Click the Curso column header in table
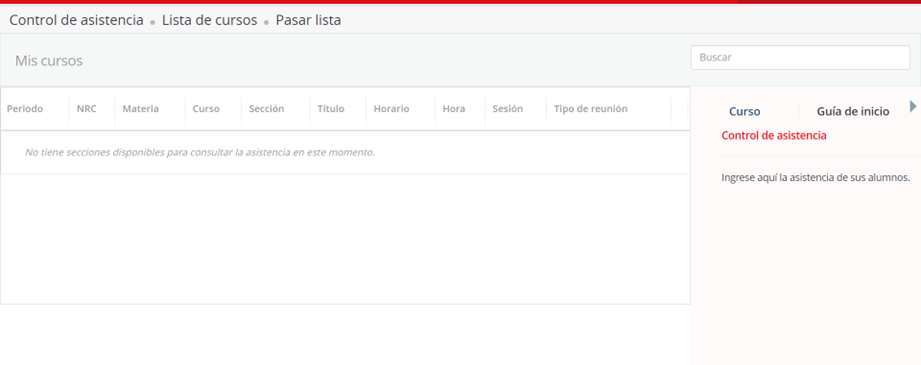This screenshot has height=365, width=921. pyautogui.click(x=206, y=109)
